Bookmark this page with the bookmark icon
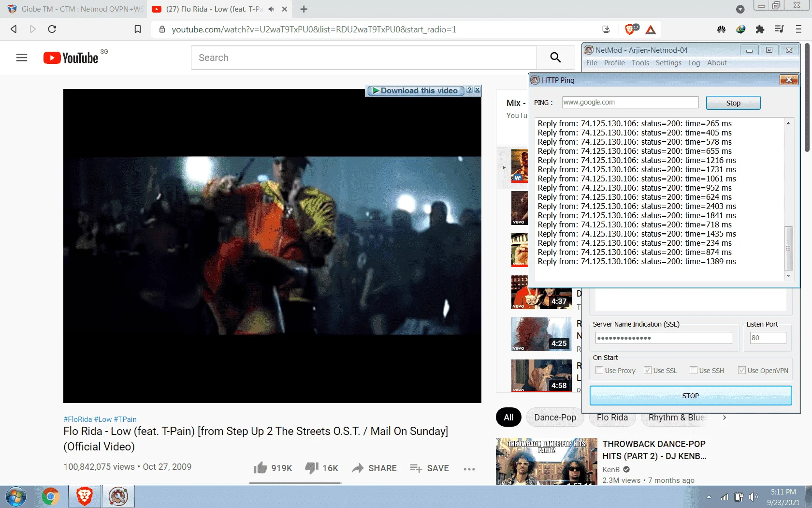Screen dimensions: 812x508 [138, 30]
